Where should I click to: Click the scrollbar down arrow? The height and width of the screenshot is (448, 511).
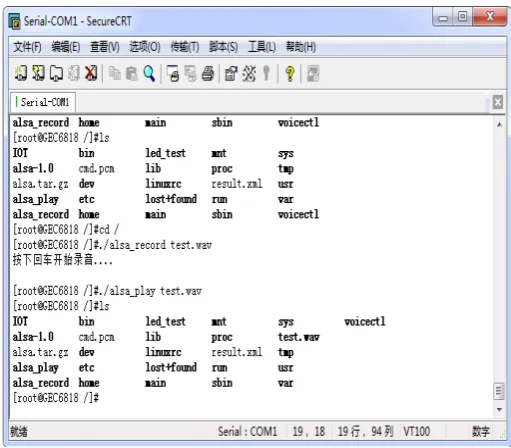point(499,409)
